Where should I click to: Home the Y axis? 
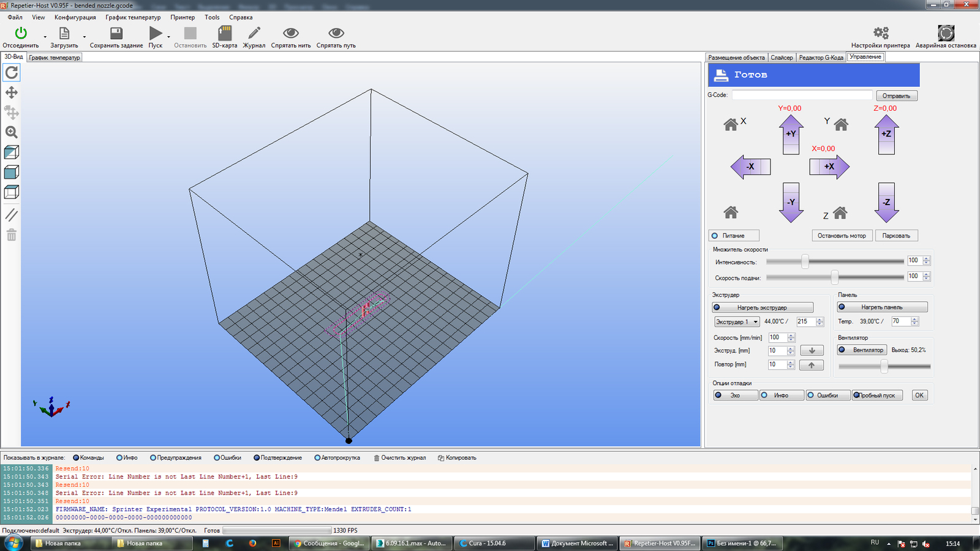[841, 125]
